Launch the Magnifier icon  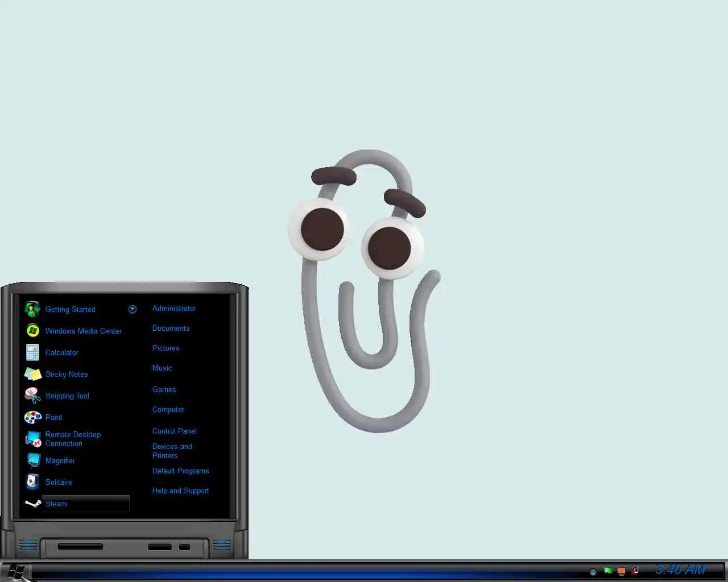click(x=33, y=460)
